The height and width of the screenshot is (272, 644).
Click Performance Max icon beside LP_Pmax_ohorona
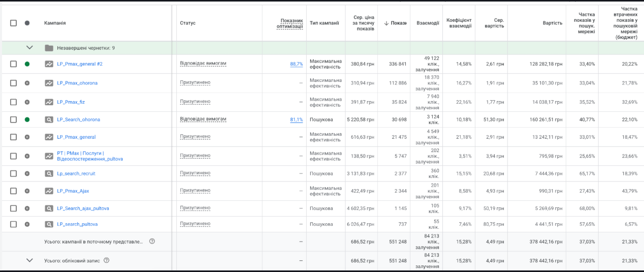coord(49,83)
